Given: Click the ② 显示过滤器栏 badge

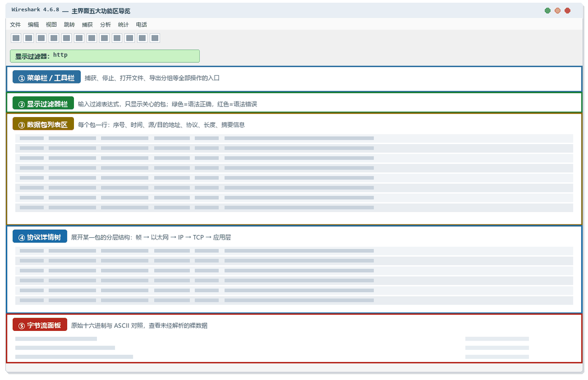Looking at the screenshot, I should pos(43,103).
